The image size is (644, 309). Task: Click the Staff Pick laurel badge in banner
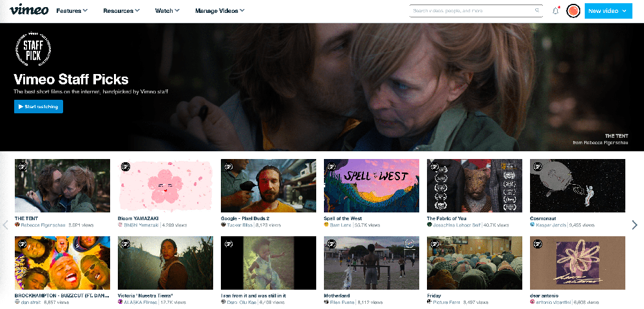point(33,48)
